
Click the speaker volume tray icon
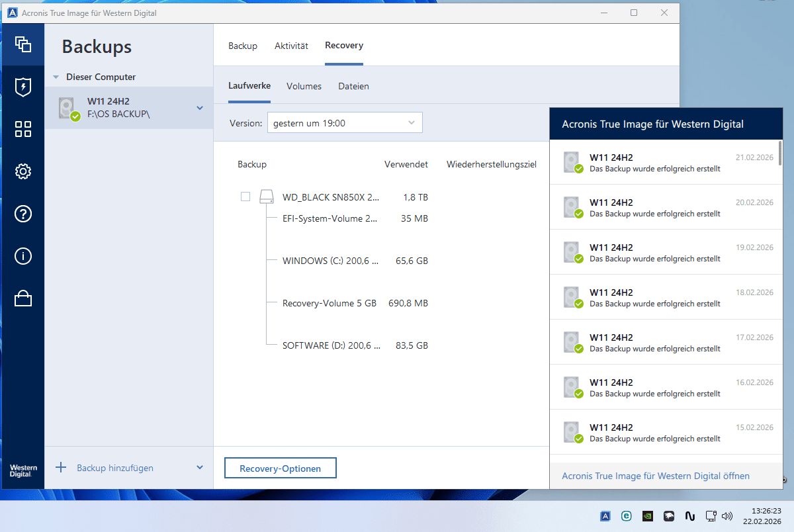pyautogui.click(x=727, y=516)
